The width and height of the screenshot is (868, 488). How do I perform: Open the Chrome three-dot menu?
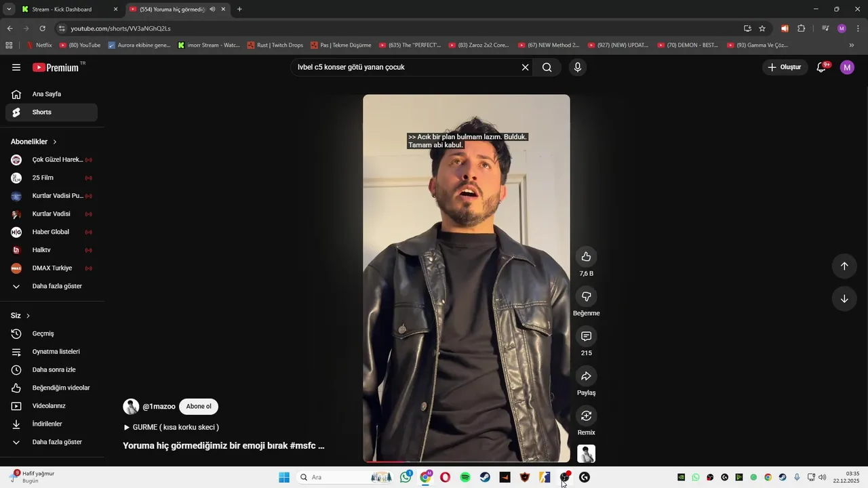859,28
